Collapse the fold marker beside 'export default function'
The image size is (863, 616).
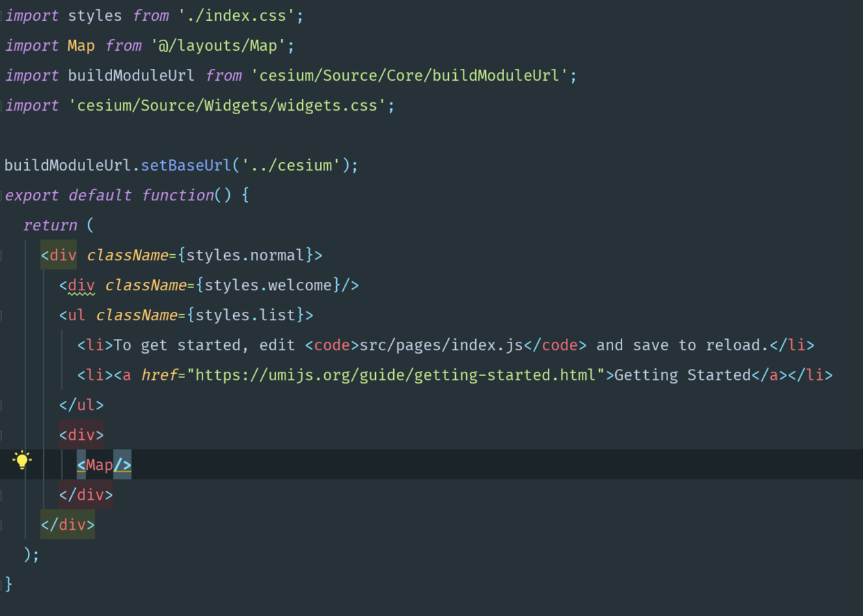(x=1, y=195)
